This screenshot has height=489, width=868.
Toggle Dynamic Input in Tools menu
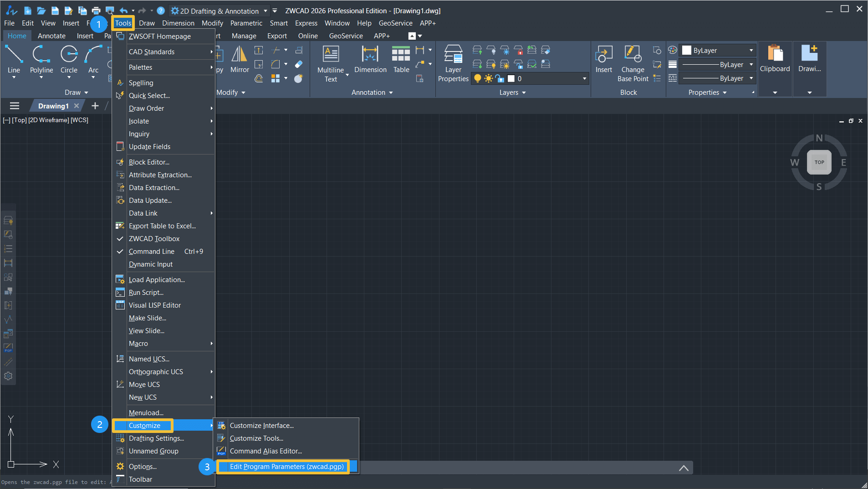[x=151, y=264]
